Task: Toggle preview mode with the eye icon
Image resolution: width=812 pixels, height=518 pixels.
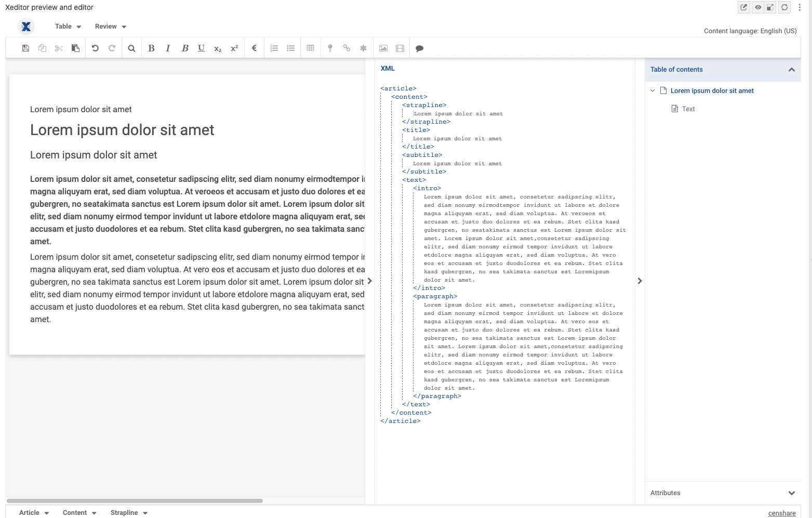Action: click(758, 7)
